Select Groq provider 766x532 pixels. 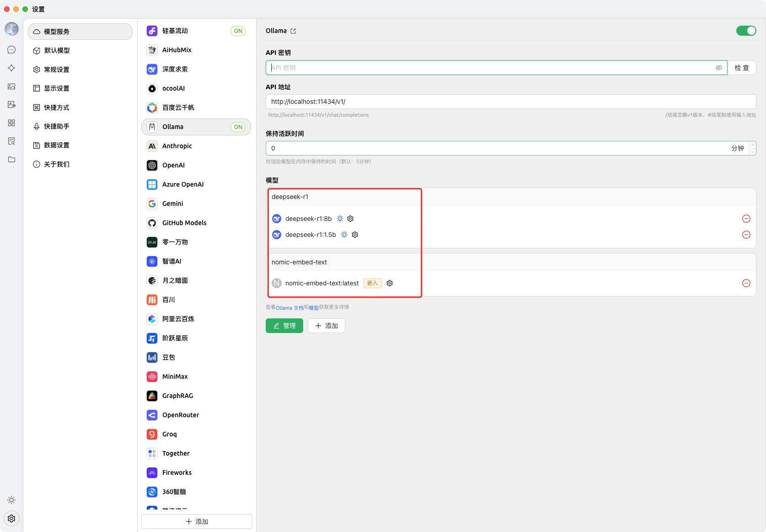pos(196,434)
